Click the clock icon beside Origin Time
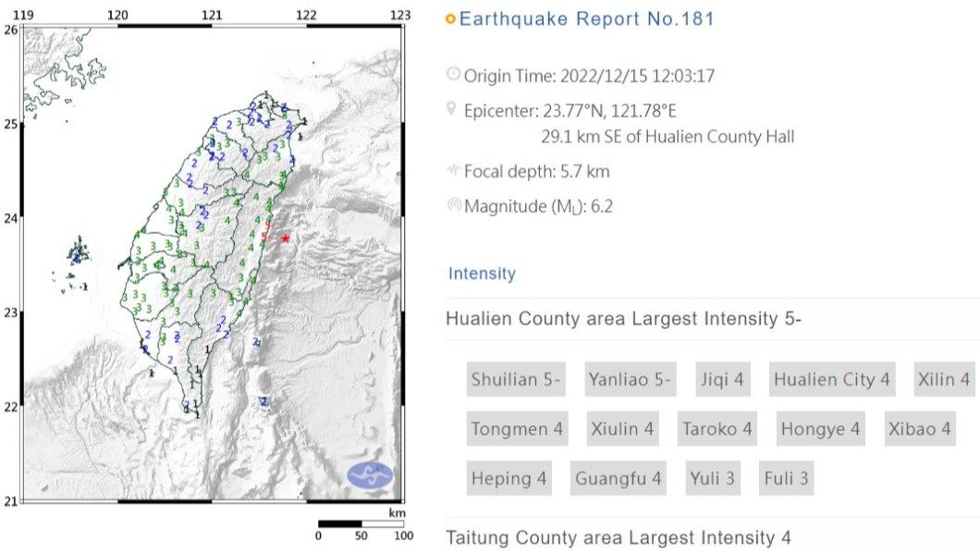The height and width of the screenshot is (551, 980). [x=453, y=75]
